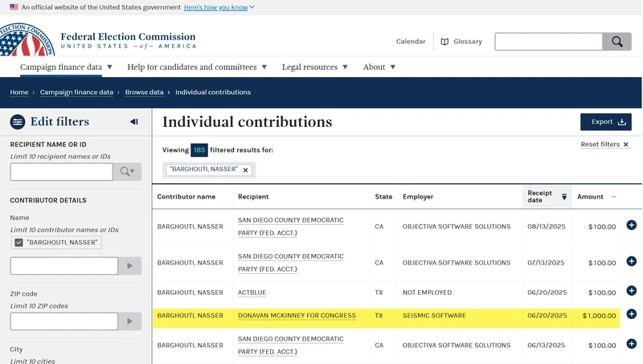Open San Diego County Democratic Party link dated 07/13/2025
The width and height of the screenshot is (643, 364).
point(291,262)
